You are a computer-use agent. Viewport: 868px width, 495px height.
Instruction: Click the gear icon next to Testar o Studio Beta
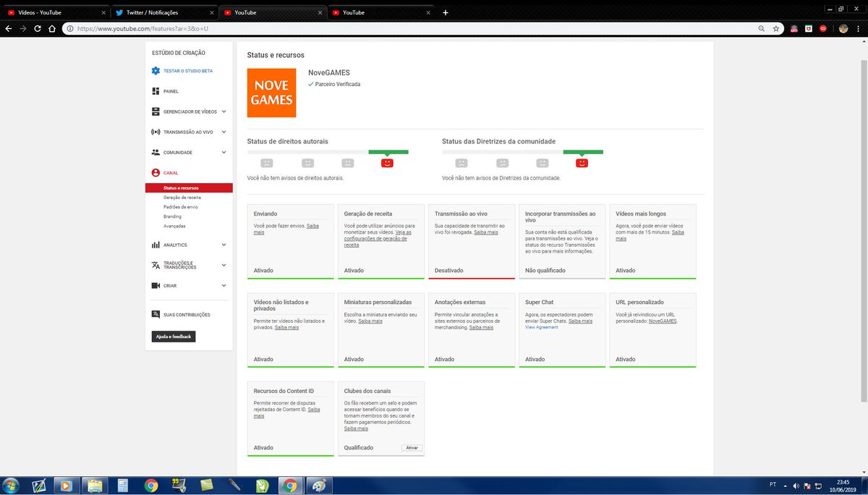(x=156, y=71)
